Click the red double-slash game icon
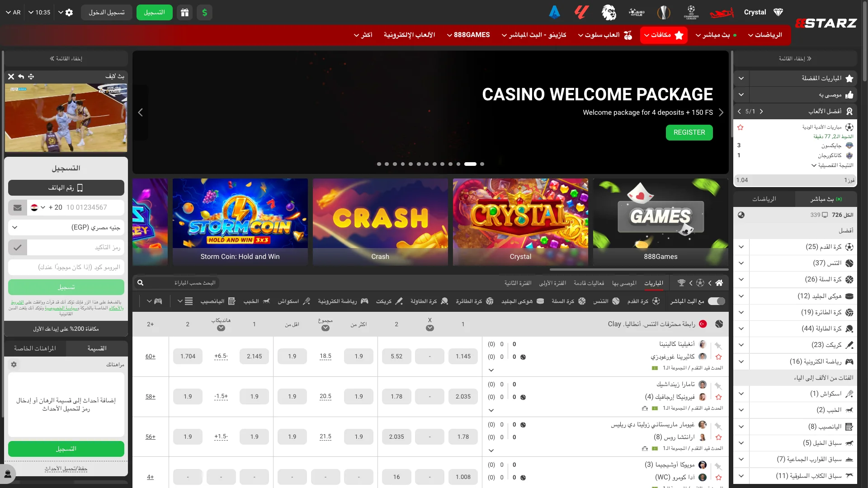 click(581, 12)
